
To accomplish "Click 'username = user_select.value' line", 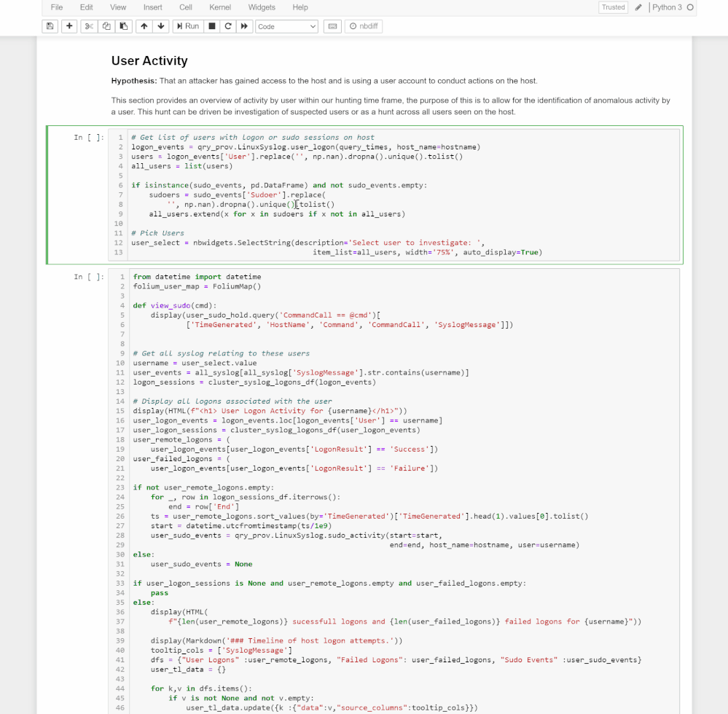I will 195,363.
